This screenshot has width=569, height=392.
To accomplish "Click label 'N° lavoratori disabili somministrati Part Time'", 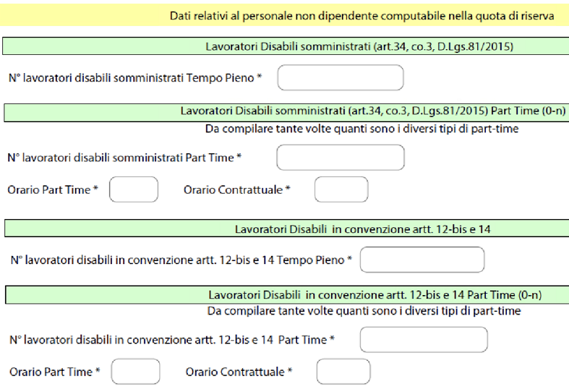I will (x=124, y=158).
